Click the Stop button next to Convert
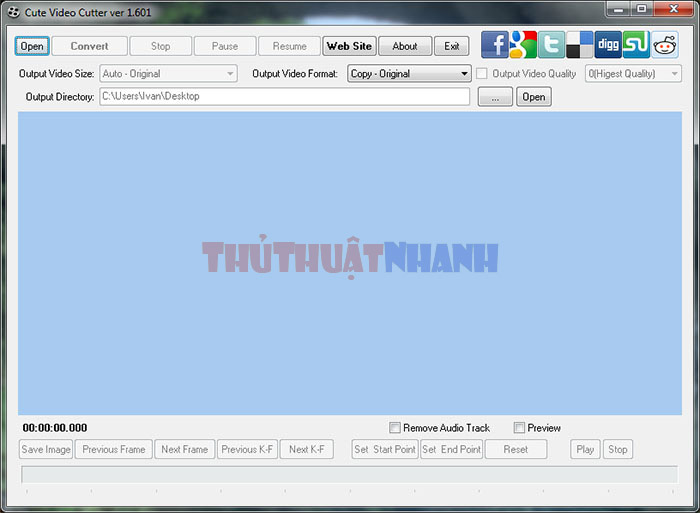Viewport: 700px width, 513px height. tap(161, 46)
